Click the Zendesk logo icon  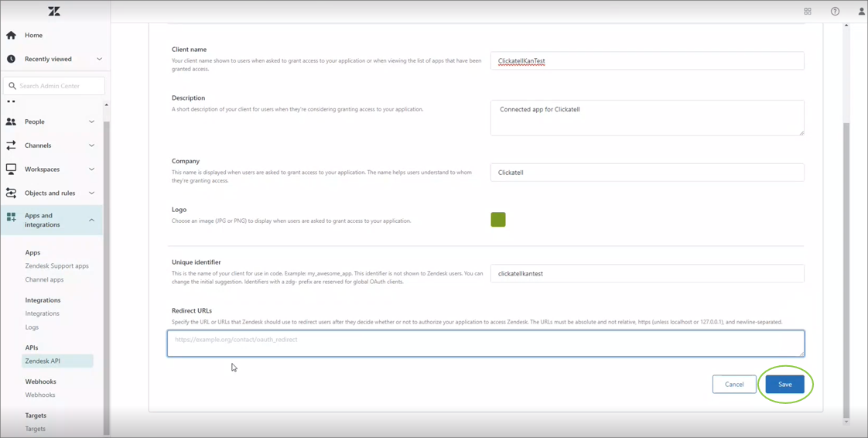pos(54,11)
